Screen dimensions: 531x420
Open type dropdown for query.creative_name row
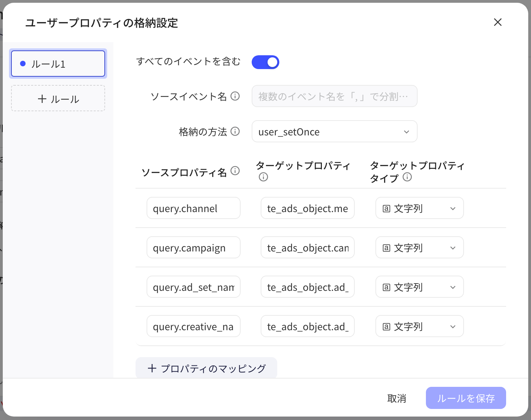coord(420,326)
